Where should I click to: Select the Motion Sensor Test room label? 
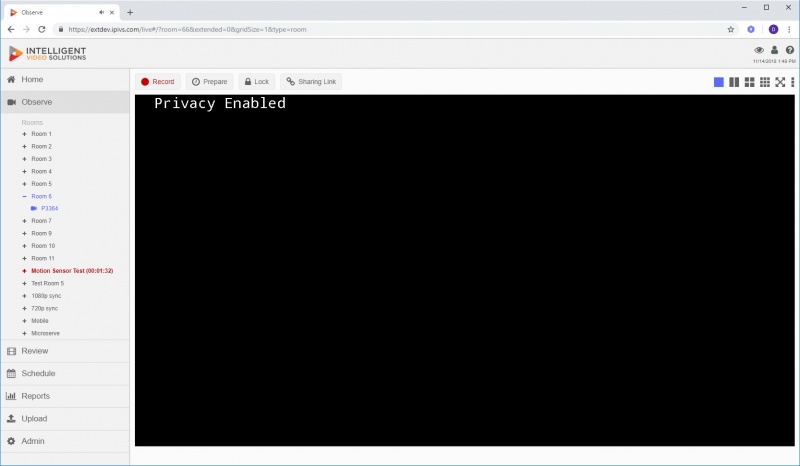[x=72, y=271]
